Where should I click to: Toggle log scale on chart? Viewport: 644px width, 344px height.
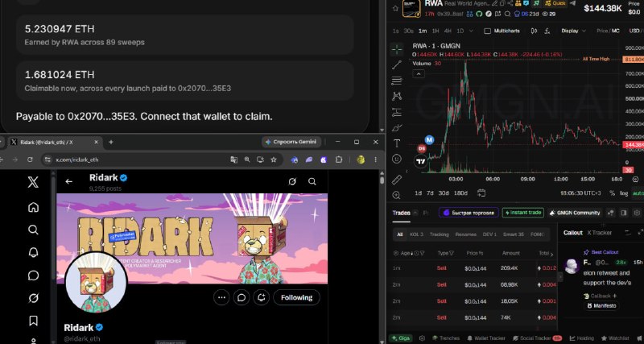(624, 193)
